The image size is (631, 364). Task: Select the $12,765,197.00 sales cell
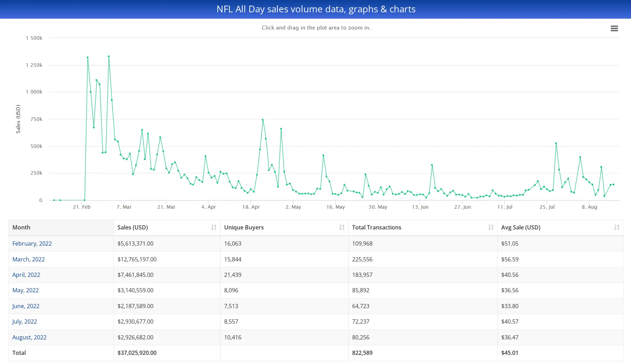pos(167,259)
